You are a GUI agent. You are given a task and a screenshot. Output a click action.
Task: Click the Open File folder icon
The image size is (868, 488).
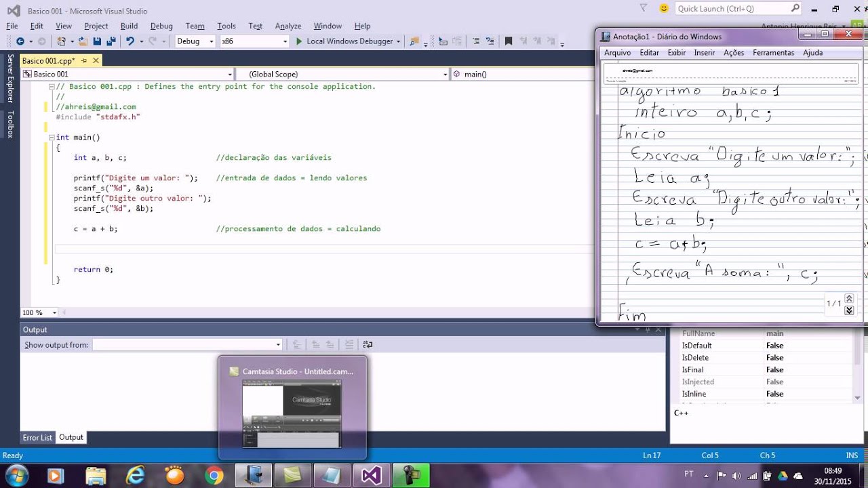point(83,41)
